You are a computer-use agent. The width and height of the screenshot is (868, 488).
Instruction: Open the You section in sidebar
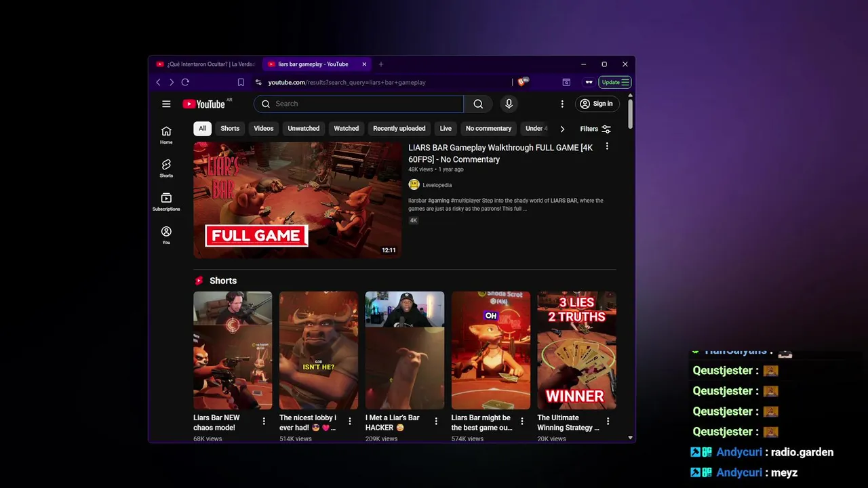(x=166, y=235)
